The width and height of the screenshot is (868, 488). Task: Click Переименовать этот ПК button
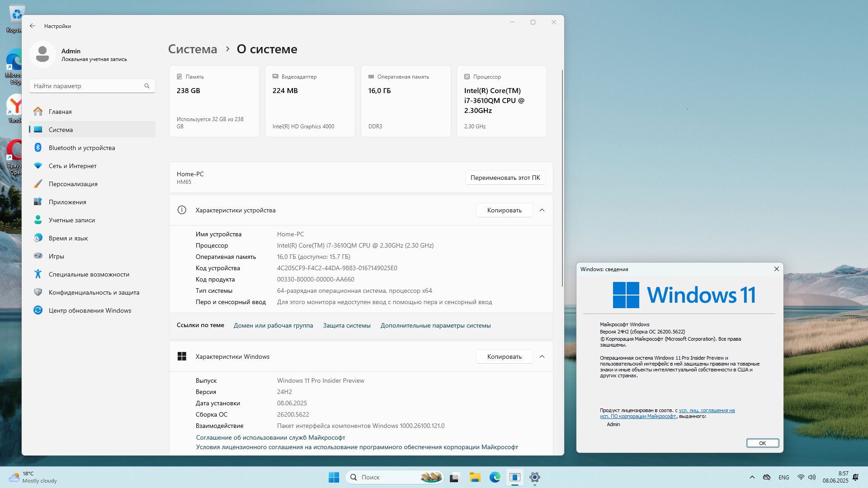point(505,178)
